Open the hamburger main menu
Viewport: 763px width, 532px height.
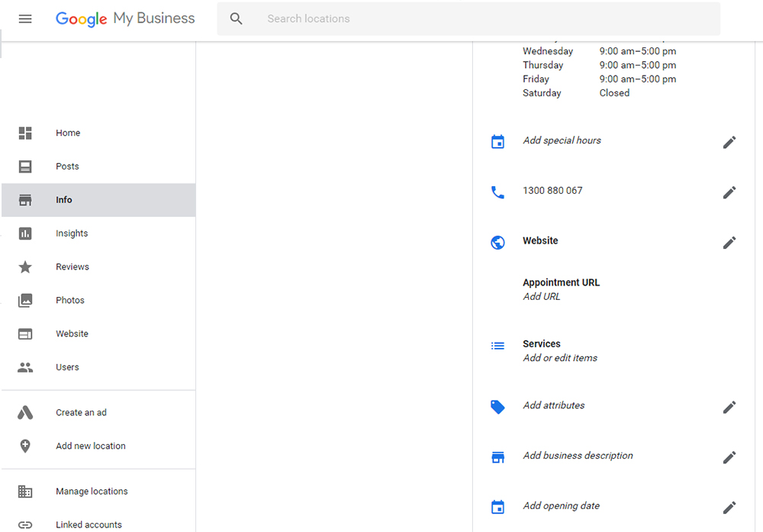(x=25, y=19)
